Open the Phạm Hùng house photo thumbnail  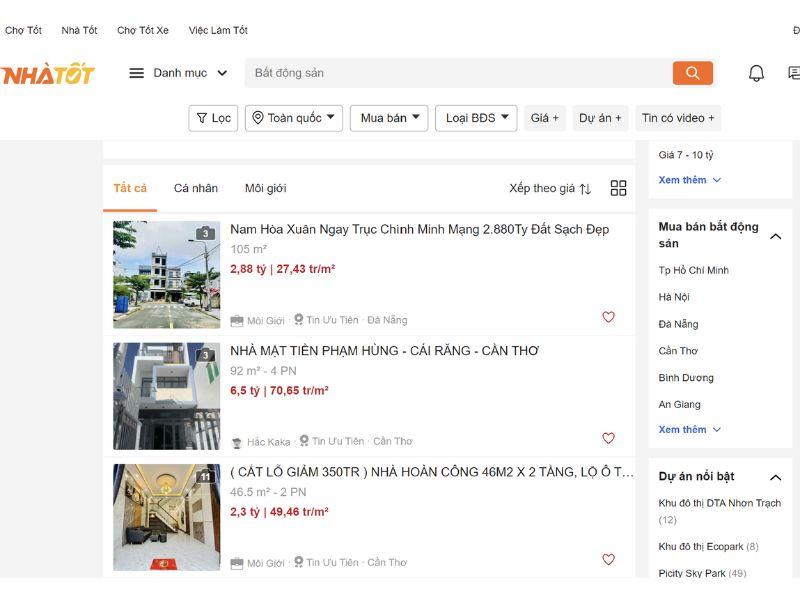coord(166,396)
